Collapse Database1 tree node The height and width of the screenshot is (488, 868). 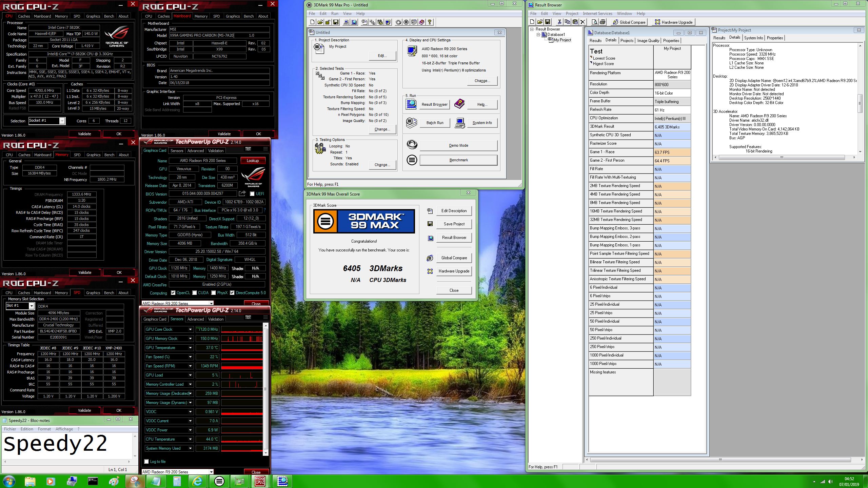538,35
